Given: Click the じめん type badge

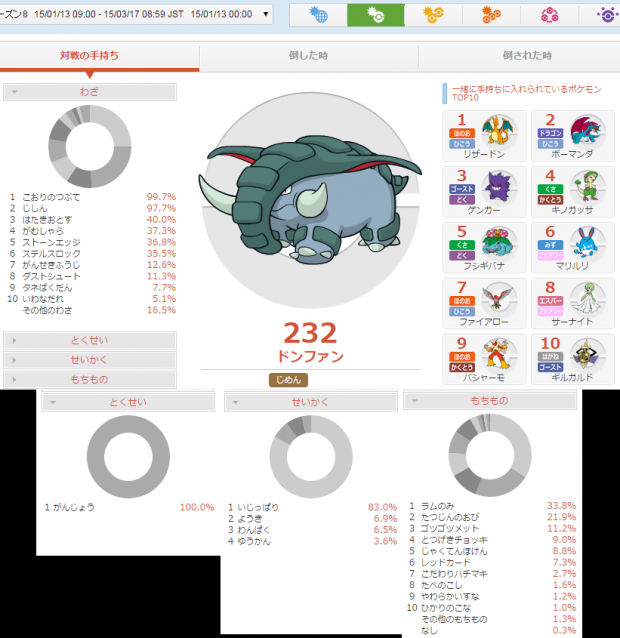Looking at the screenshot, I should click(x=288, y=380).
